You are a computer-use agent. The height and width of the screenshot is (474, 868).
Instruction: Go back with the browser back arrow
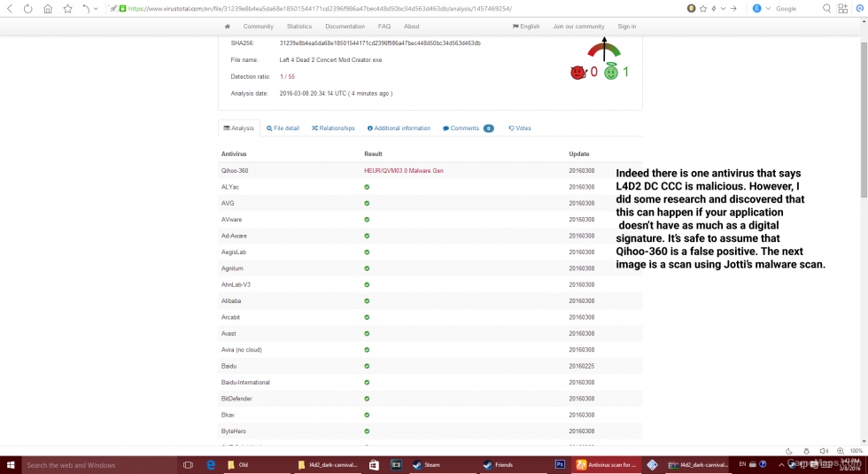click(10, 8)
